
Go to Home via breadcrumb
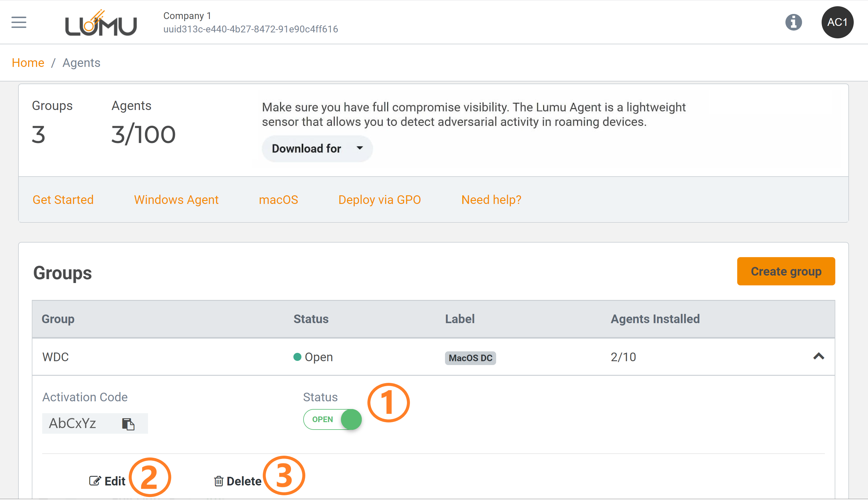(x=28, y=63)
